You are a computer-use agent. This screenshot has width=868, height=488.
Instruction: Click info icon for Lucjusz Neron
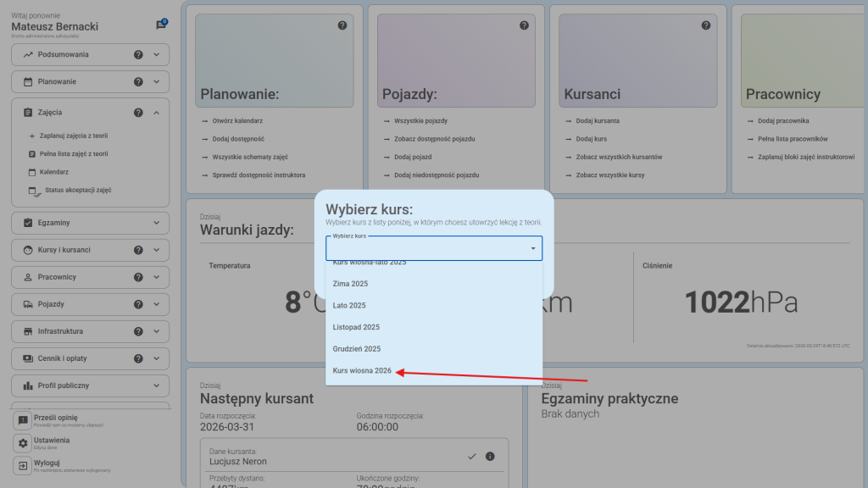(x=490, y=457)
